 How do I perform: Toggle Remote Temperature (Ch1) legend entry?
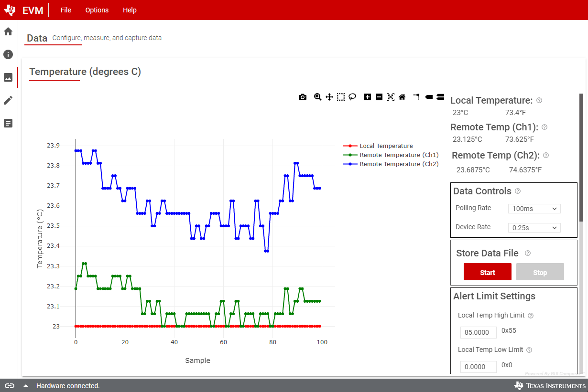(x=399, y=155)
